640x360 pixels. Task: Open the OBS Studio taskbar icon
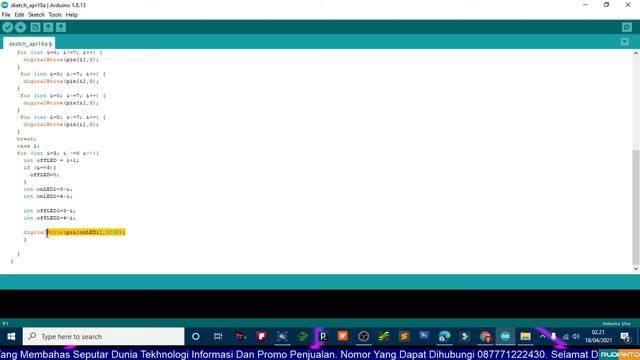pos(363,336)
